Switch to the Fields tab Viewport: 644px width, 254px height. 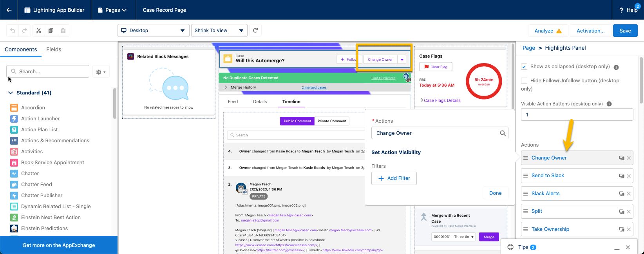54,49
